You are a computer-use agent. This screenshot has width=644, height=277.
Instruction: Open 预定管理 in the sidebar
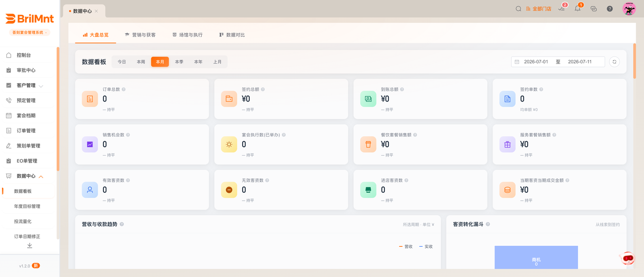pos(29,101)
